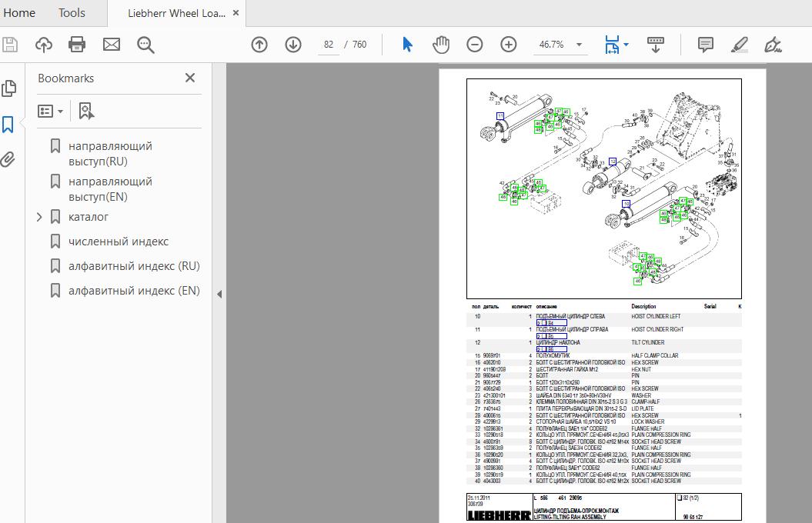
Task: Open bookmark алфавитный индекс (EN)
Action: (x=134, y=291)
